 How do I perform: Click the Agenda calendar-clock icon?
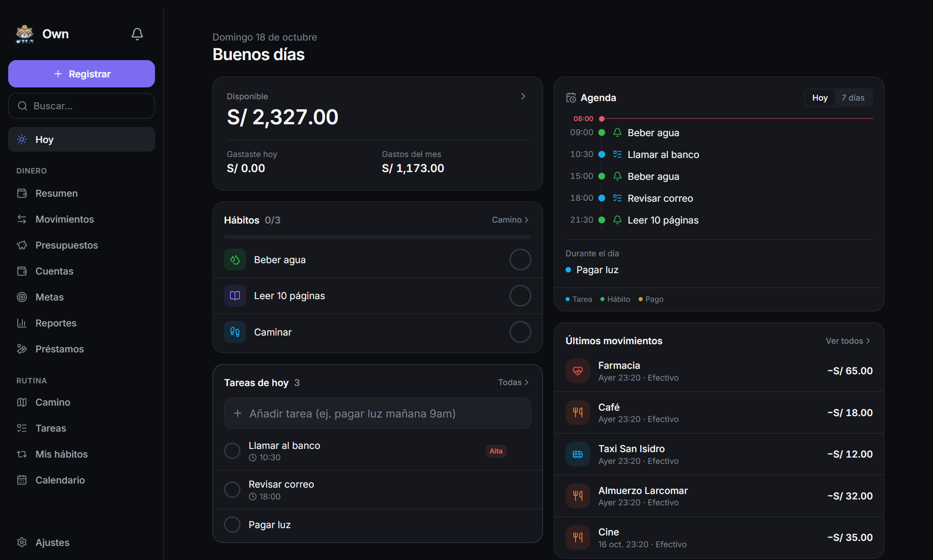click(x=571, y=98)
